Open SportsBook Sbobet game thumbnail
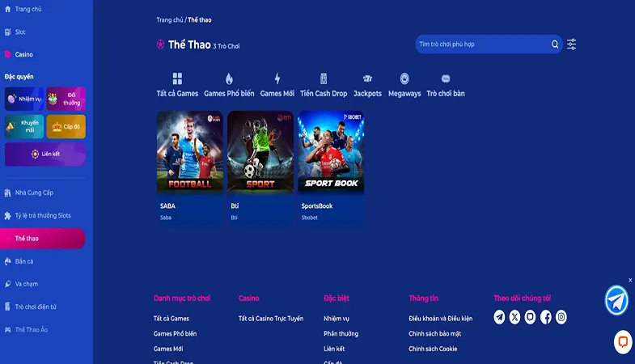Screen dimensions: 635x364 point(331,152)
